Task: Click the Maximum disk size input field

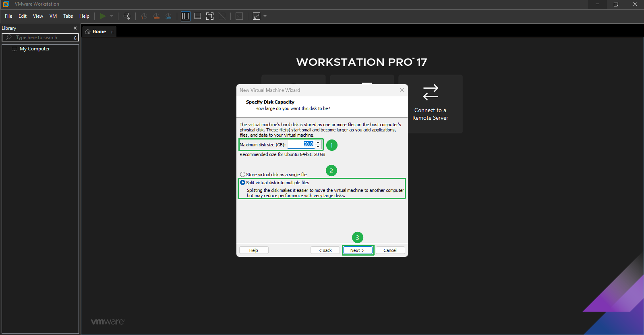Action: (301, 144)
